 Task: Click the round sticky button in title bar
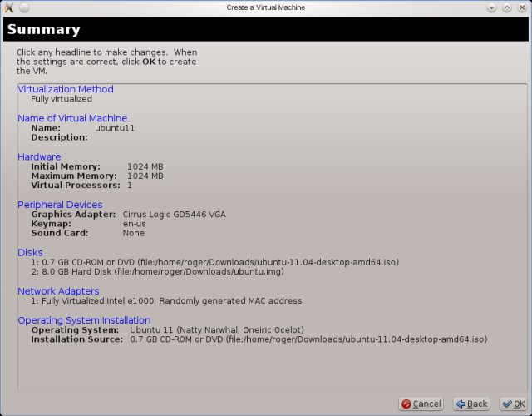click(24, 7)
